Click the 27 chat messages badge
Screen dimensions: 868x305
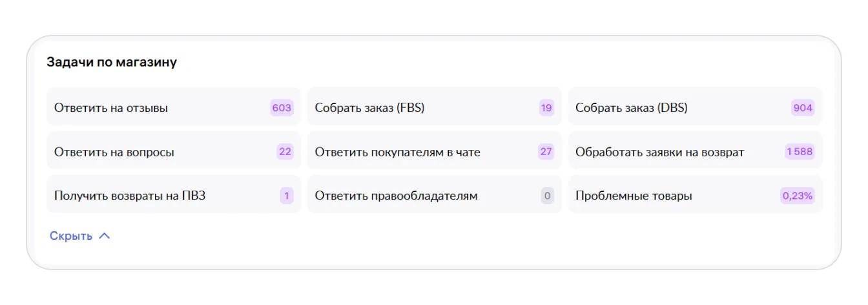[546, 152]
